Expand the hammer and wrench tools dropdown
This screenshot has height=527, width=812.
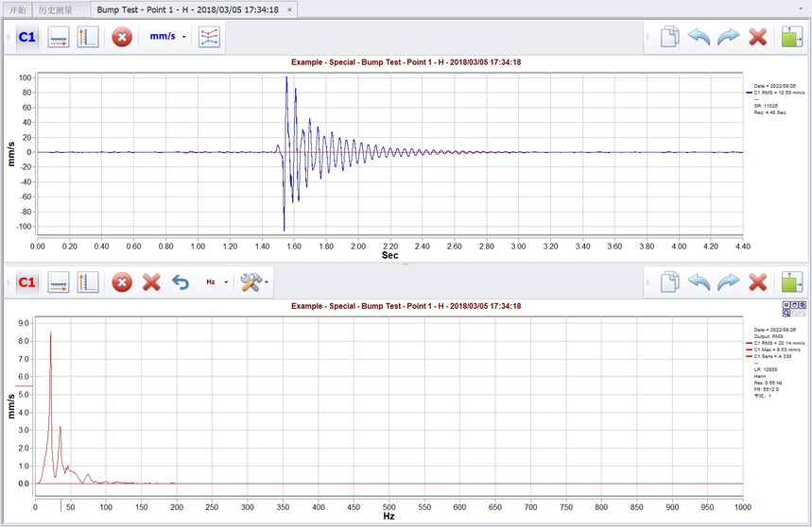[x=254, y=281]
